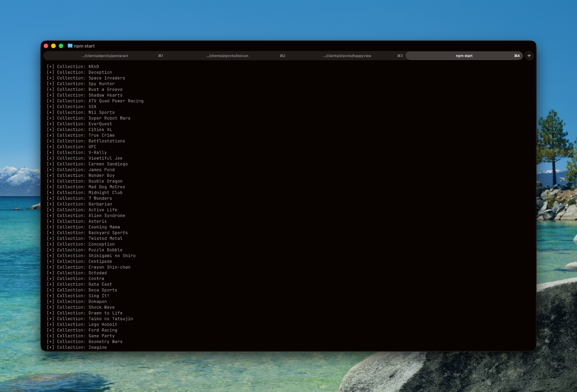Click the Geometry Wars output line
The width and height of the screenshot is (577, 392).
tap(85, 342)
